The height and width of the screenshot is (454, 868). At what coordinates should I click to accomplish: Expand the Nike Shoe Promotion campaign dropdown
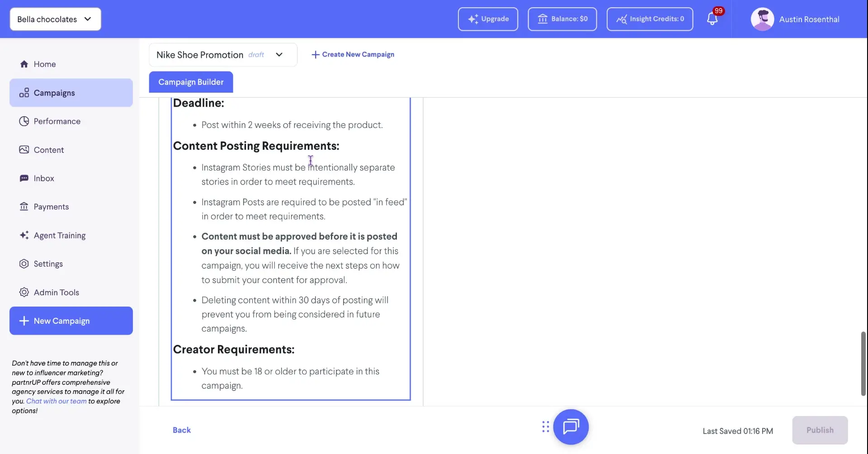tap(279, 55)
